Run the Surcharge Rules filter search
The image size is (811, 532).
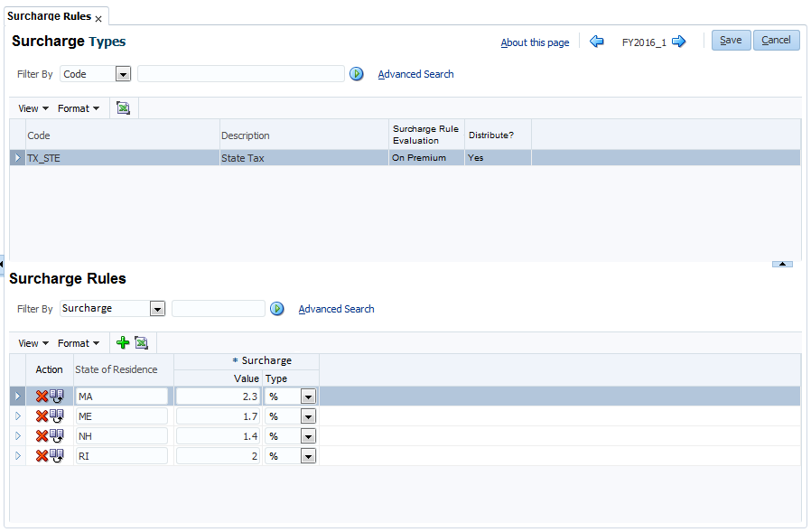(277, 309)
